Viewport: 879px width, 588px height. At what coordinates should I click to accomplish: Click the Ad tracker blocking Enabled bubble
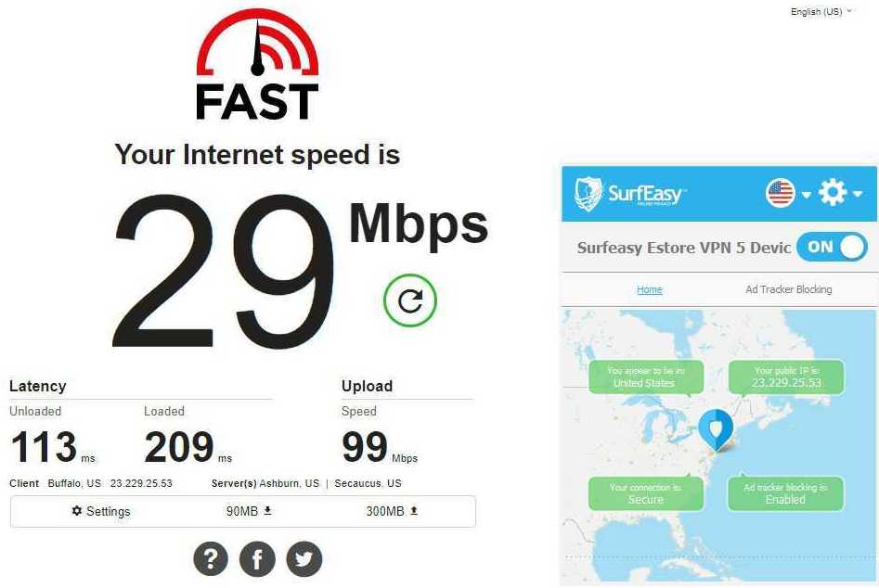point(785,493)
